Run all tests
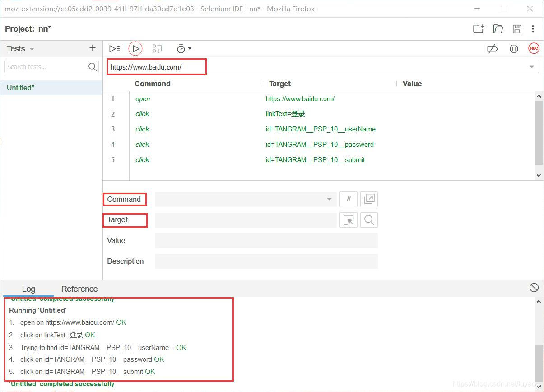Image resolution: width=544 pixels, height=392 pixels. [x=115, y=48]
